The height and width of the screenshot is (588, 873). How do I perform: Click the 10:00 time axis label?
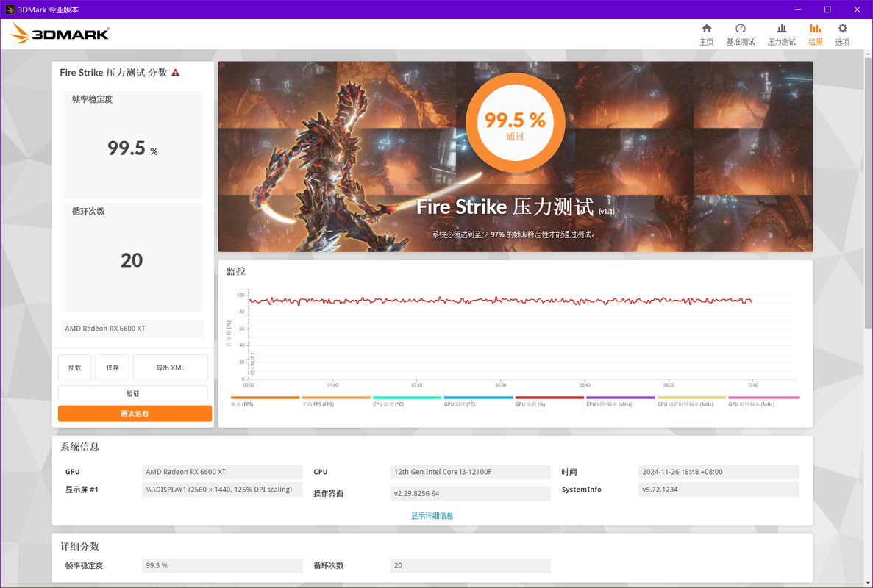pos(752,385)
